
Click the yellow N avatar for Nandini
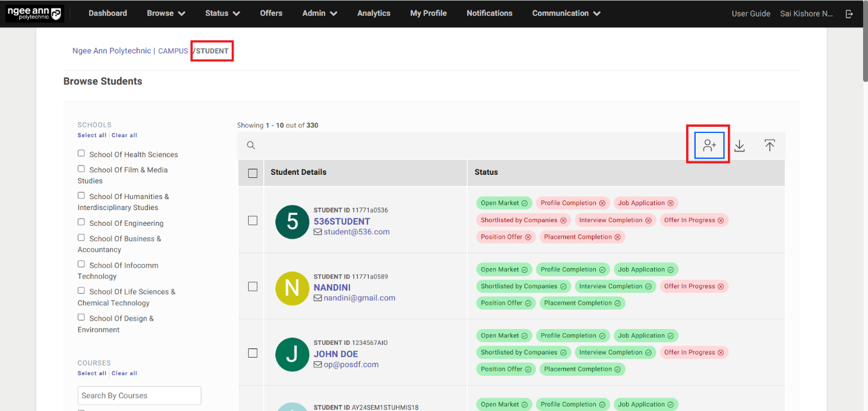[x=292, y=288]
